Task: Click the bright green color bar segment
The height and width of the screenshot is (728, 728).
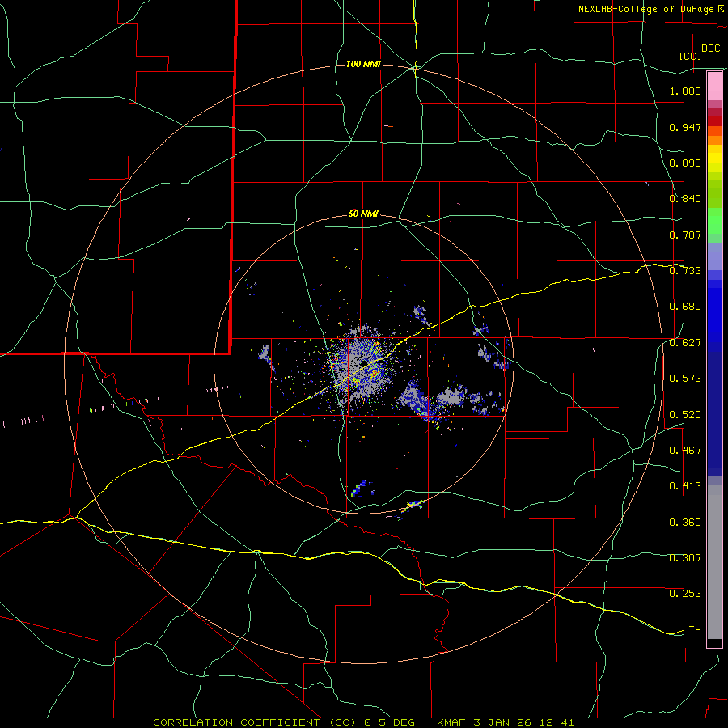Action: (x=714, y=221)
